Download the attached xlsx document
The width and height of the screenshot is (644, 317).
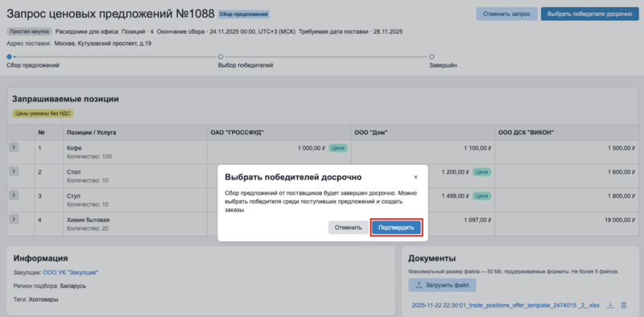(611, 305)
